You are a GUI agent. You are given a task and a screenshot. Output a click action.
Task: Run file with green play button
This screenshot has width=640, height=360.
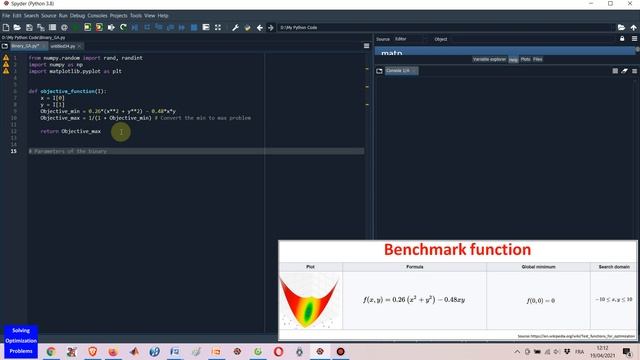click(x=76, y=27)
